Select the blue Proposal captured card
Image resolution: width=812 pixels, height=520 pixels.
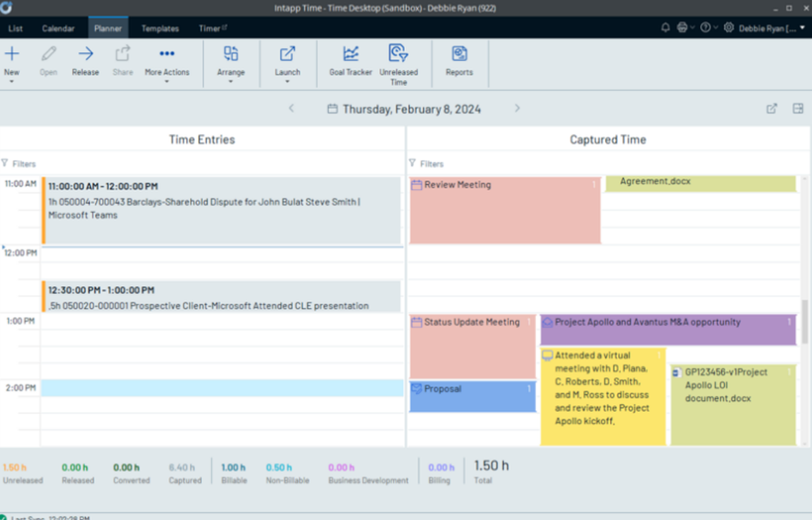tap(473, 396)
